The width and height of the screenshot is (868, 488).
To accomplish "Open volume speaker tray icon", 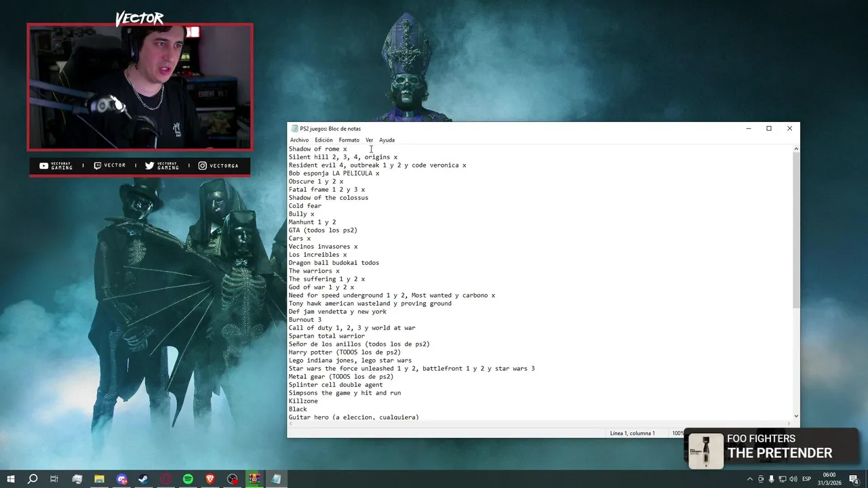I will [x=793, y=479].
